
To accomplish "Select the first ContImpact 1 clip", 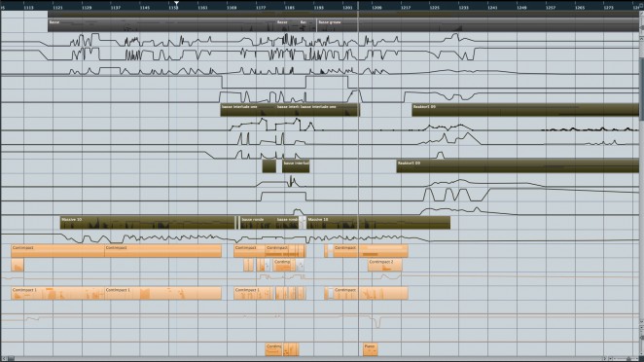I will coord(57,293).
